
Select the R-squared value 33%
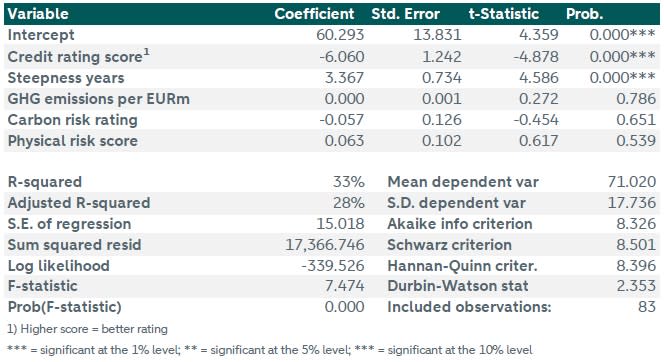pos(349,182)
